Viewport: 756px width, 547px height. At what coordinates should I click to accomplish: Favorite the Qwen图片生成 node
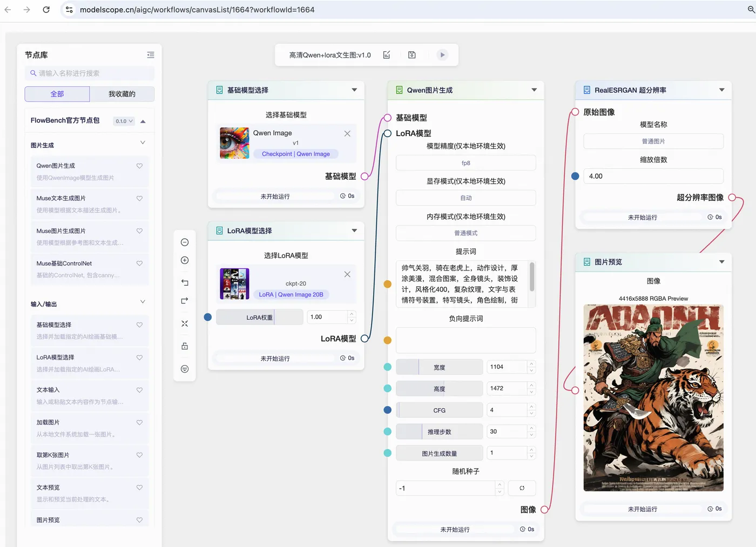(x=139, y=166)
